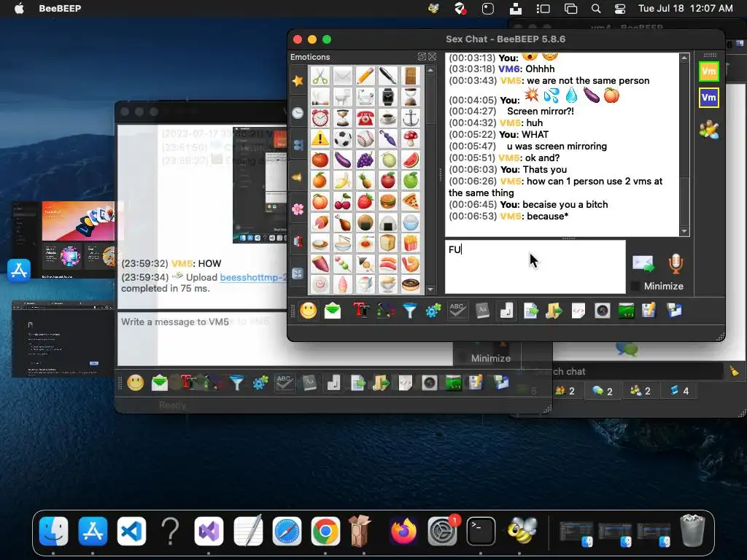Switch to the bell objects emoticons tab
The image size is (747, 560).
(298, 177)
